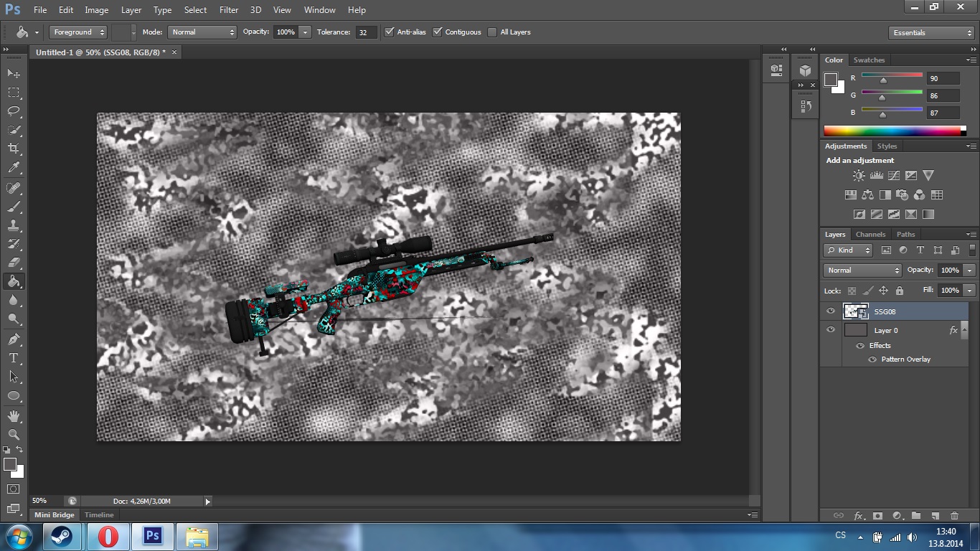Screen dimensions: 980x551
Task: Hide Layer 0 visibility
Action: [831, 330]
